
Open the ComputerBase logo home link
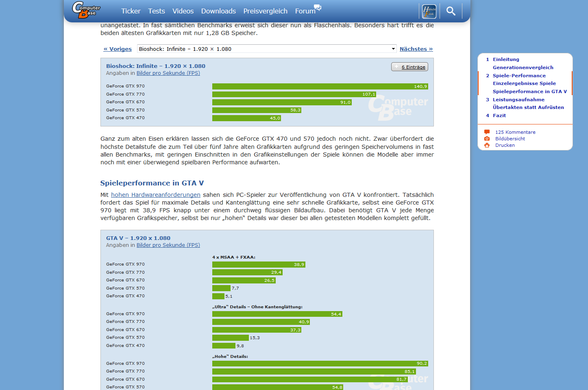[x=86, y=10]
